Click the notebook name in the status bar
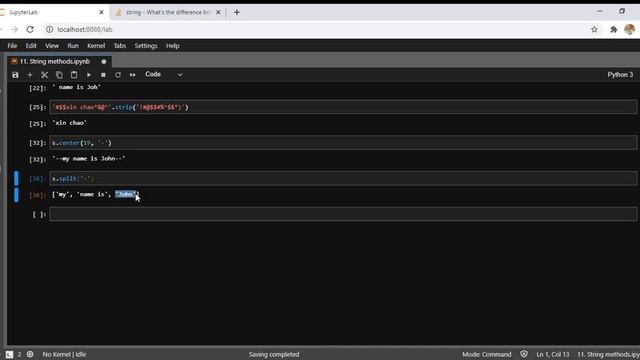 pos(608,354)
